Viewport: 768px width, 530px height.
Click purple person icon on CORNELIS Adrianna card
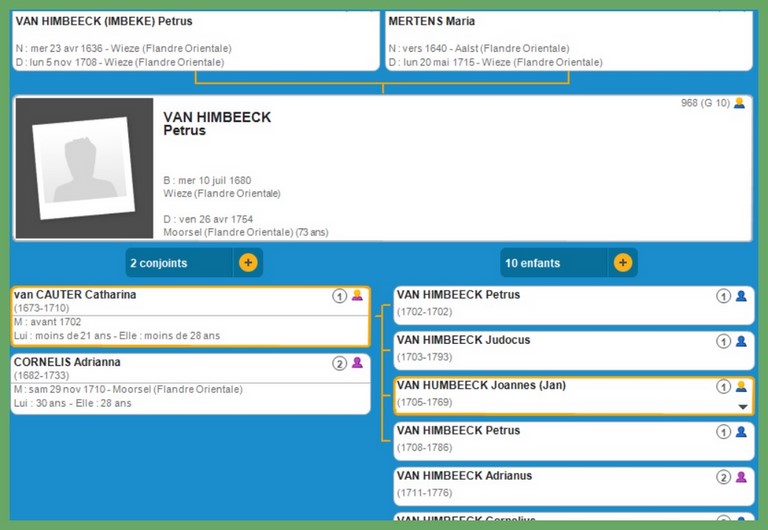pyautogui.click(x=357, y=363)
